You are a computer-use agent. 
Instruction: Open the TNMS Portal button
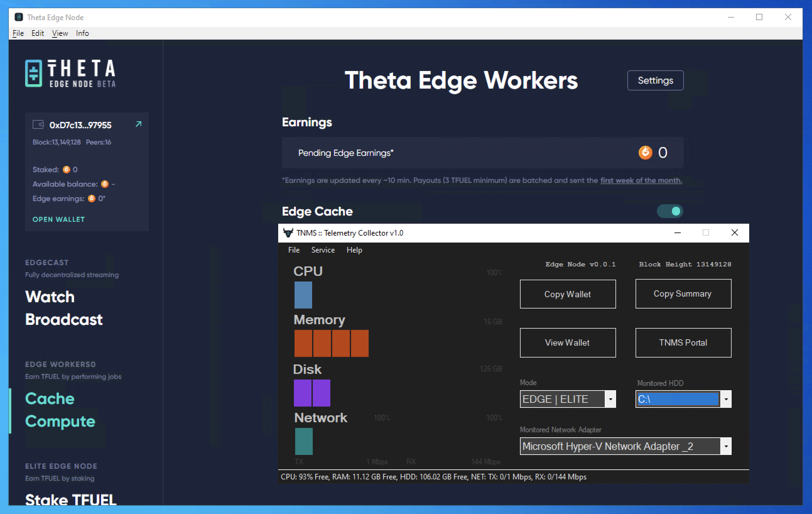tap(683, 342)
